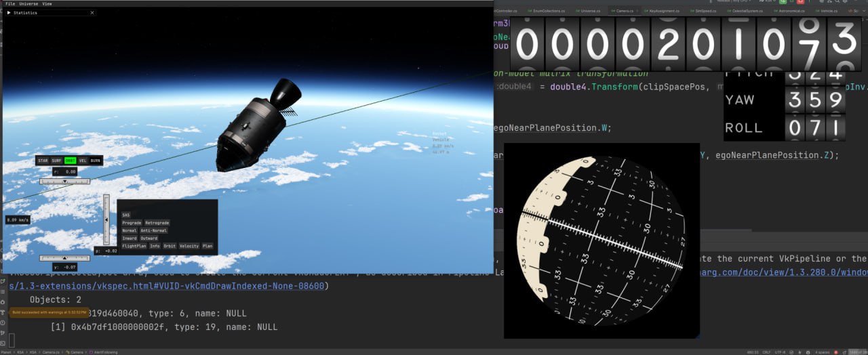This screenshot has width=868, height=355.
Task: Set attitude hold to Prograde
Action: point(132,223)
